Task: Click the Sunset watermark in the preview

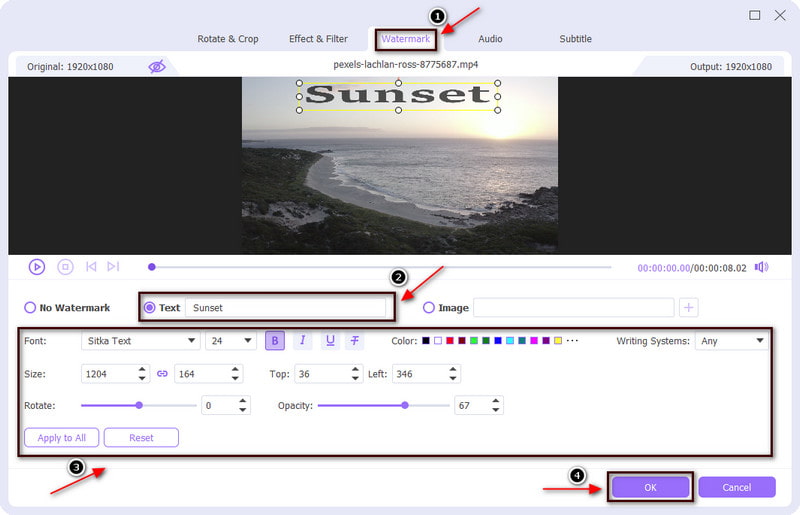Action: point(398,95)
